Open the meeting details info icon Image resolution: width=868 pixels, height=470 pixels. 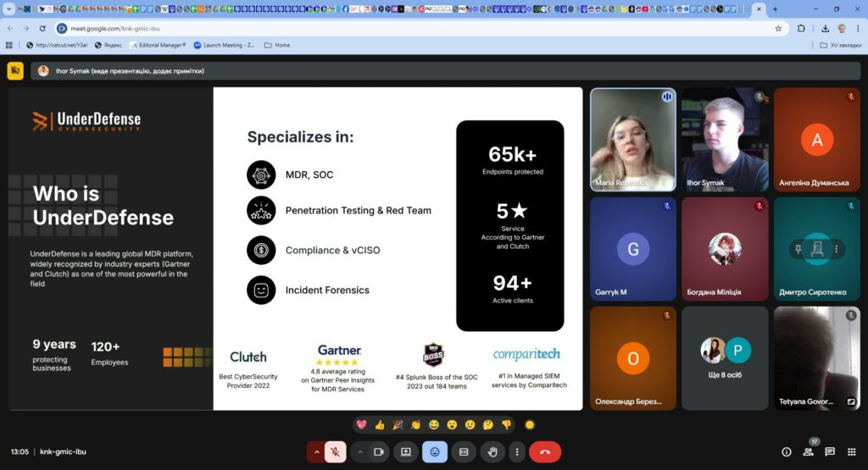(x=786, y=452)
